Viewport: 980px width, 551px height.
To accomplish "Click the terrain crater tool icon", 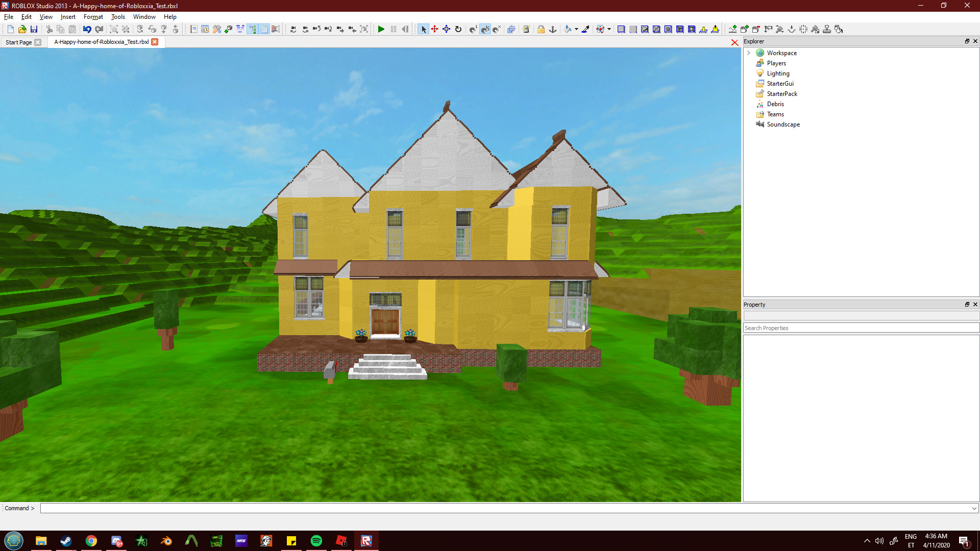I will tap(792, 29).
